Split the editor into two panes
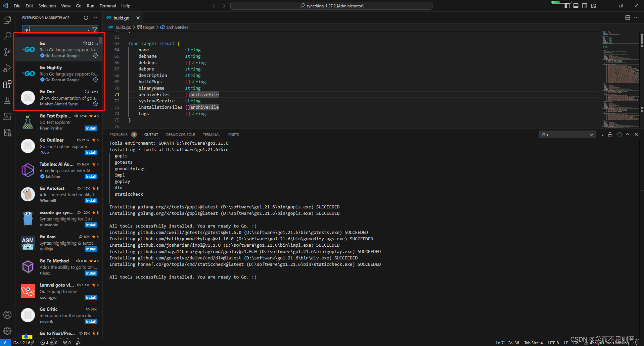 click(x=627, y=17)
